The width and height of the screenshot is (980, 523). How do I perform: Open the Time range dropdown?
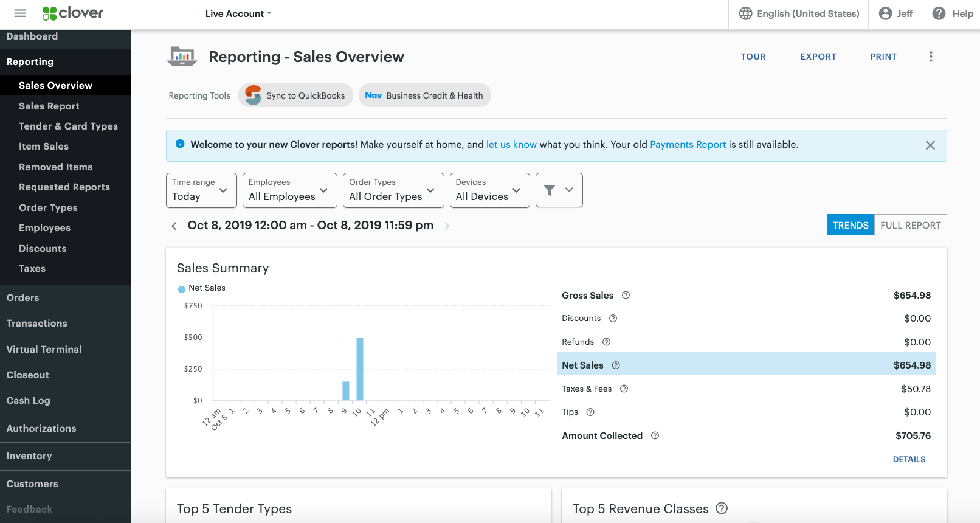[x=201, y=190]
